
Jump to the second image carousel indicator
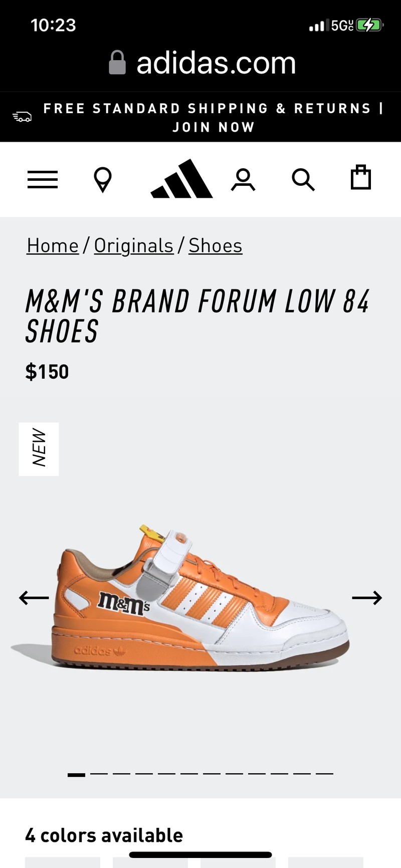(99, 774)
